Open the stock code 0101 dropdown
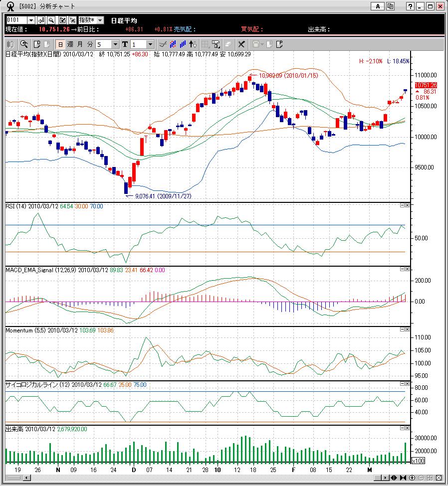 tap(31, 20)
